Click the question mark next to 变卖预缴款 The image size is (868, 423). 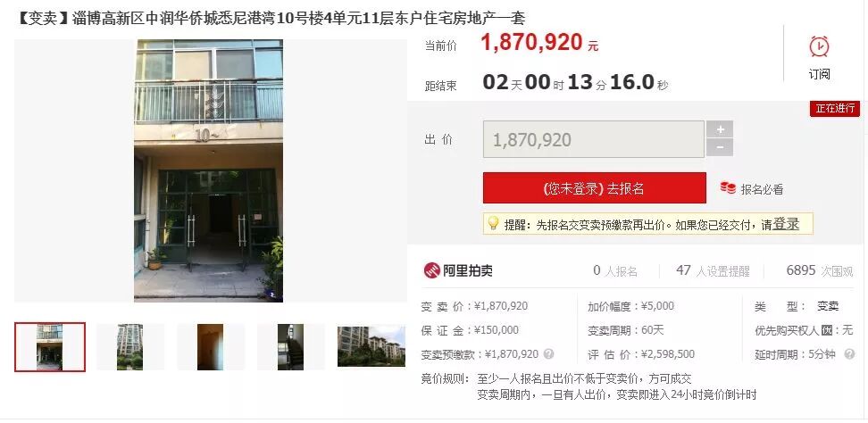(x=548, y=354)
